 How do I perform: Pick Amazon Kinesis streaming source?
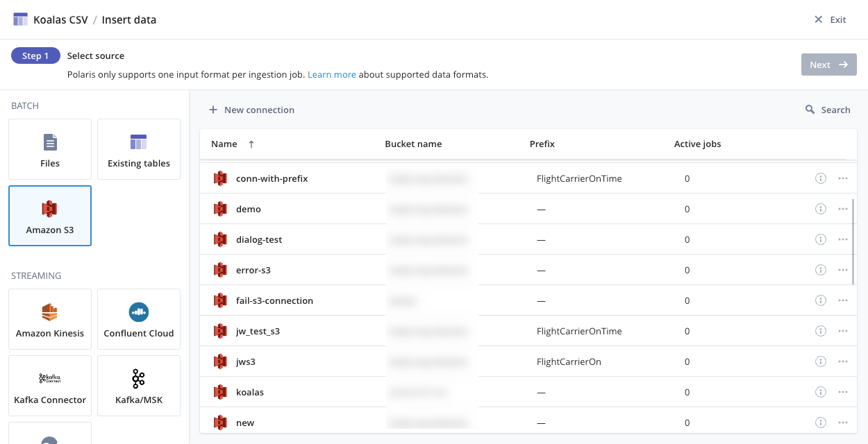pos(49,318)
